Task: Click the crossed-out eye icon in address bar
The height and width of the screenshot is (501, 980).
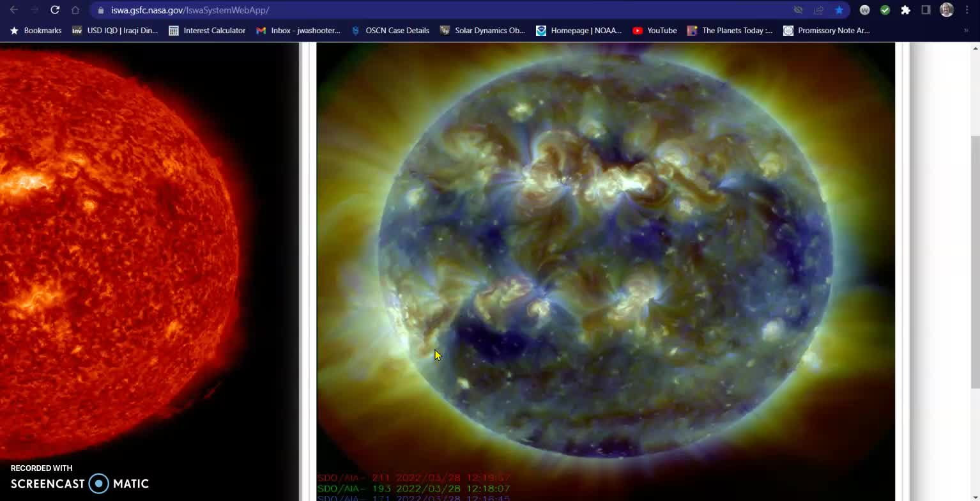Action: pos(798,10)
